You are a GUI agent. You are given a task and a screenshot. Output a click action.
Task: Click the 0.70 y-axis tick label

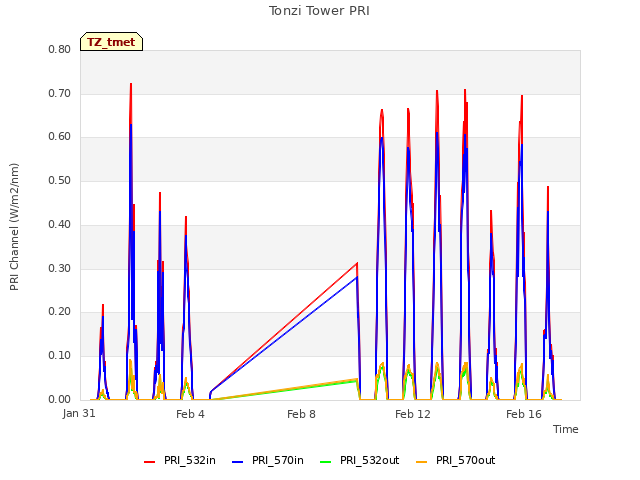click(60, 93)
